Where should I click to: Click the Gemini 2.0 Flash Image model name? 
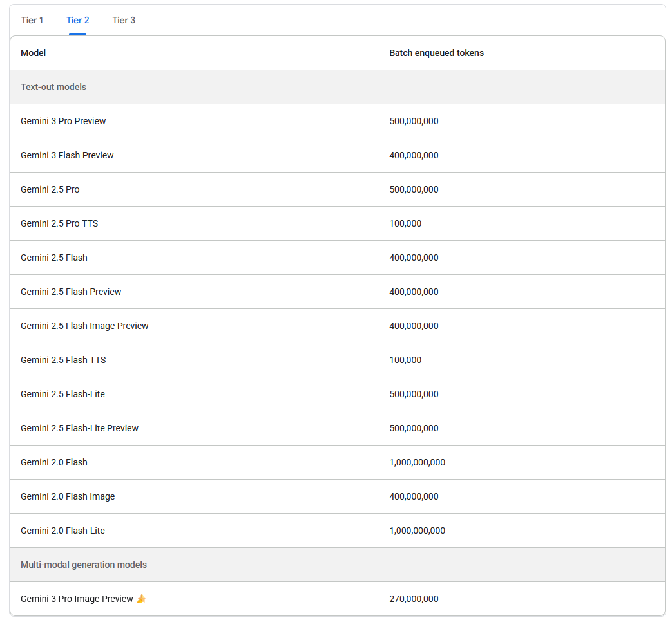(x=68, y=496)
